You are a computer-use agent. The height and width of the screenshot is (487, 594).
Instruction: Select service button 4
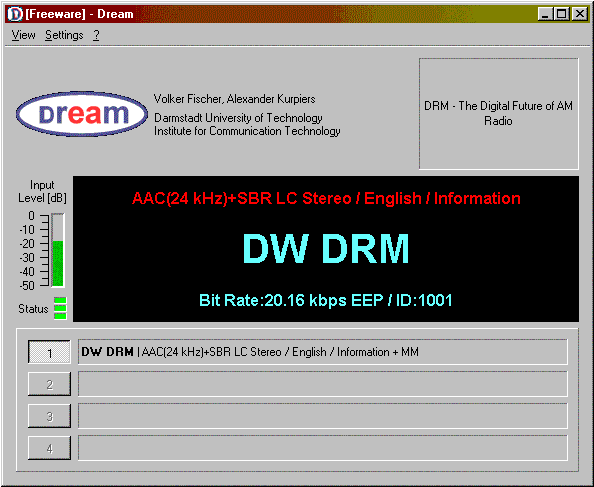click(49, 448)
